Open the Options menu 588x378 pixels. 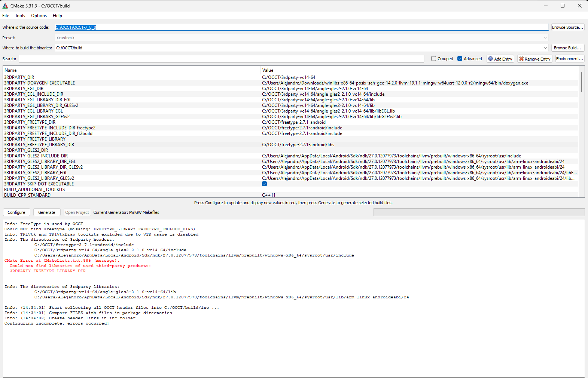pyautogui.click(x=39, y=16)
